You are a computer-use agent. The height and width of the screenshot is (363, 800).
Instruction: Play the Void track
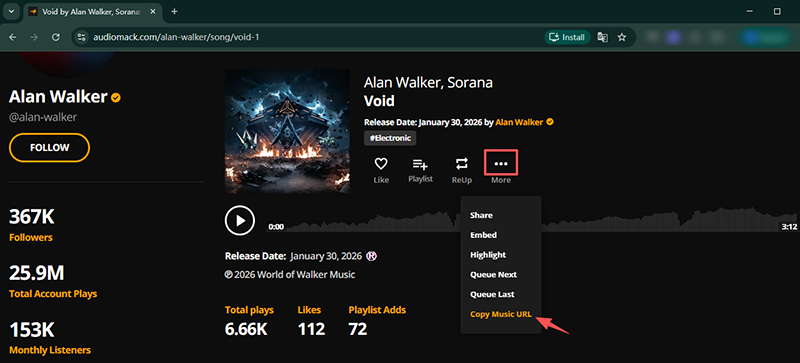[x=240, y=220]
